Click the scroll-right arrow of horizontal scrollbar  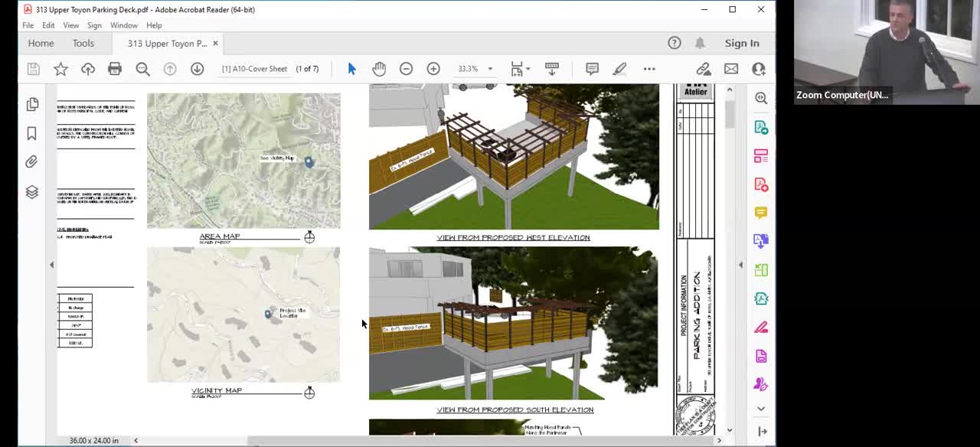coord(719,440)
